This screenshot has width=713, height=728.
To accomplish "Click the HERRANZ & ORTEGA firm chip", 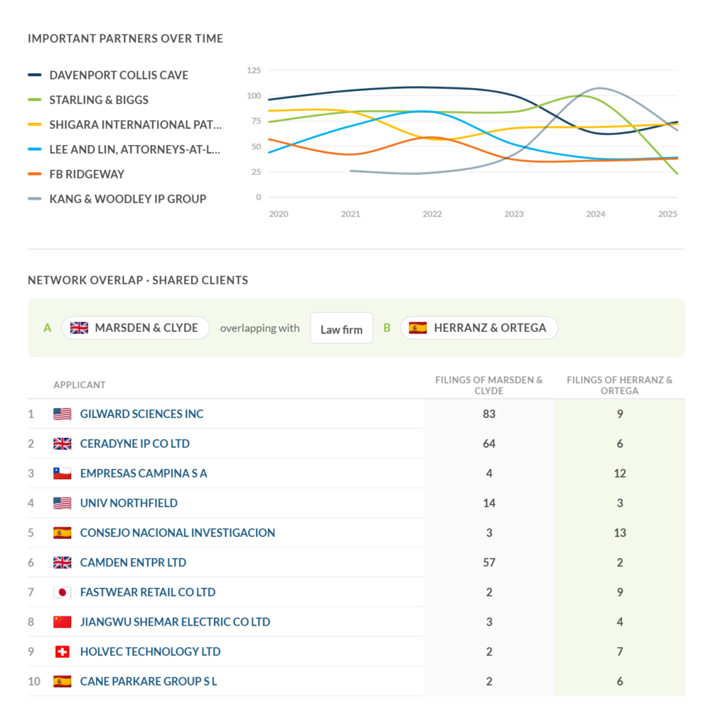I will click(478, 328).
